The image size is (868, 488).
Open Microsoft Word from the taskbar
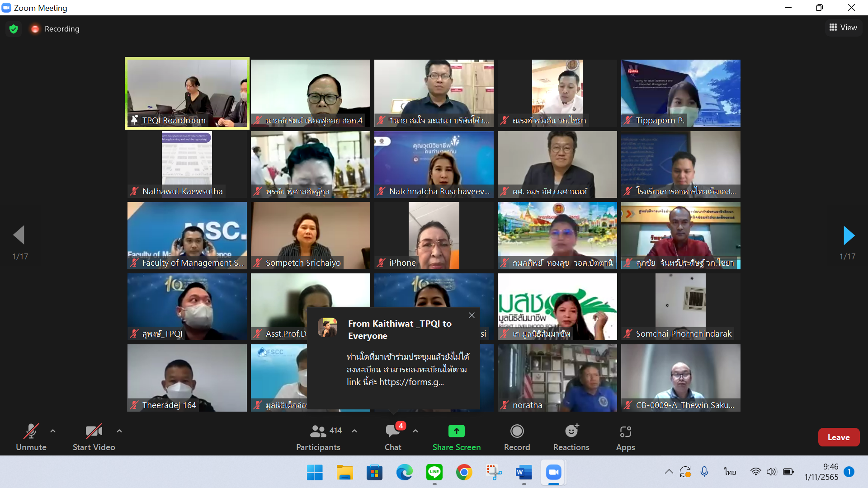coord(524,472)
